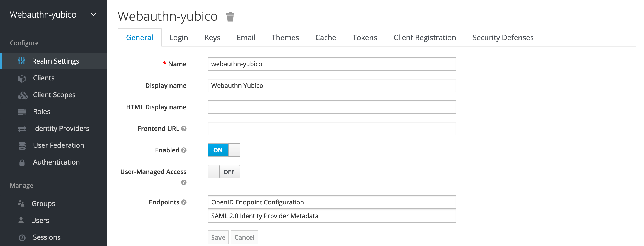Expand the Webauthn-yubico realm selector dropdown
This screenshot has width=644, height=246.
coord(93,15)
